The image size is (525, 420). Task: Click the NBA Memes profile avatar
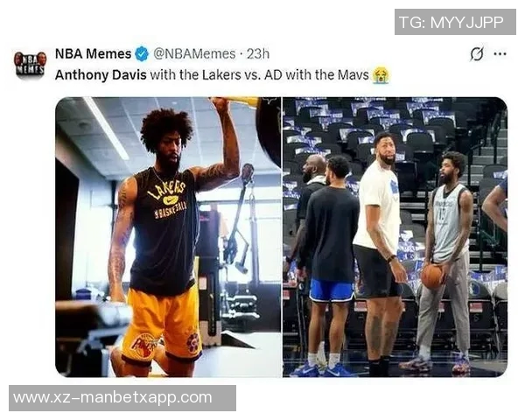coord(30,64)
